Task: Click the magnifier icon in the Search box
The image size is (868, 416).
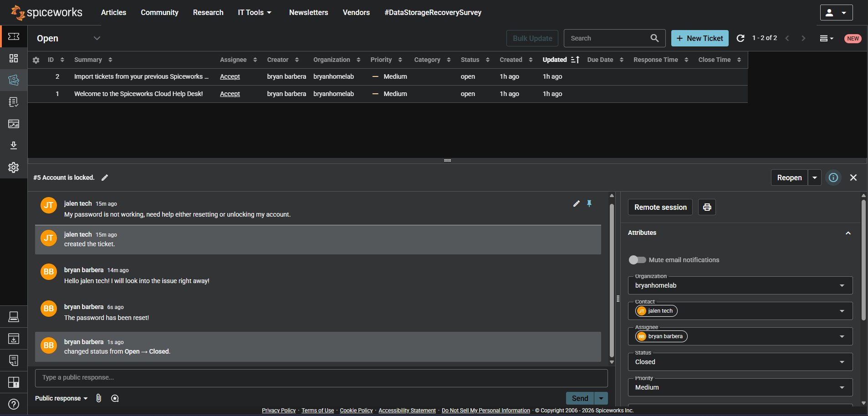Action: click(x=654, y=38)
